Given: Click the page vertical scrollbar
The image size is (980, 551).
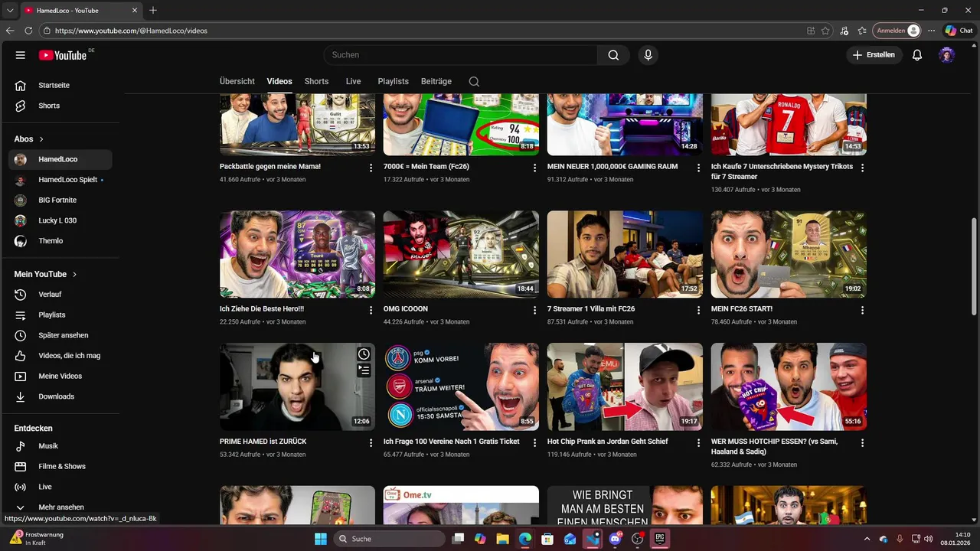Looking at the screenshot, I should 974,268.
